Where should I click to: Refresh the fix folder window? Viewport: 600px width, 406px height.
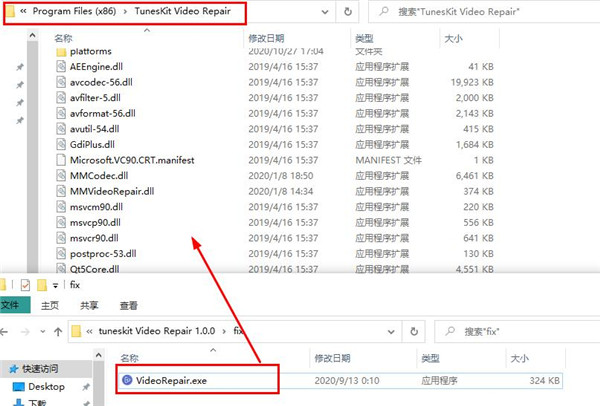(414, 331)
